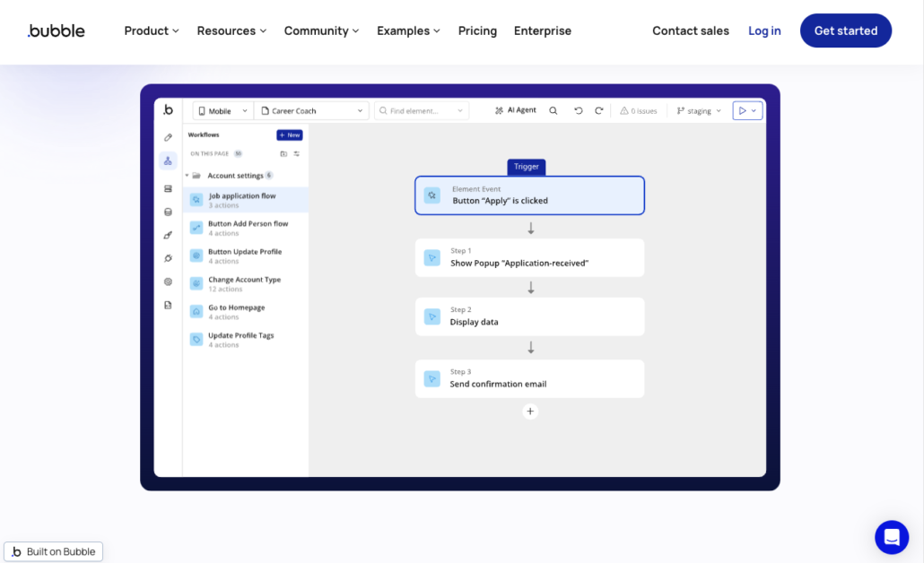Click the Find element search field
Image resolution: width=924 pixels, height=563 pixels.
pyautogui.click(x=422, y=111)
